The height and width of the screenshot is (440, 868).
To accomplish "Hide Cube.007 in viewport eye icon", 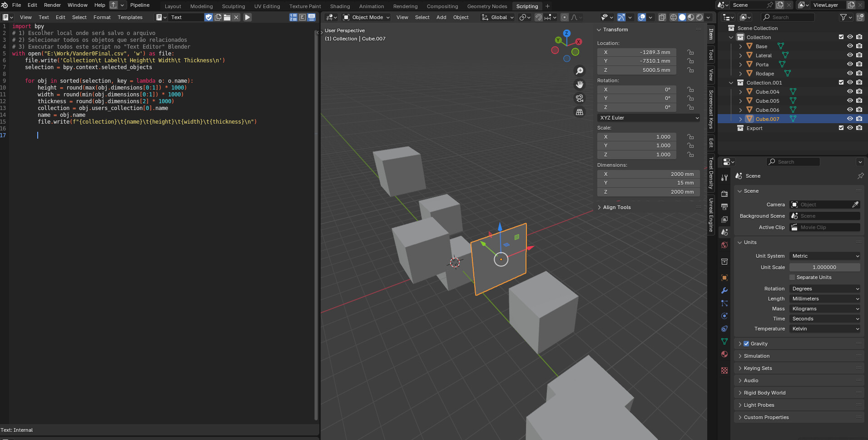I will 850,119.
